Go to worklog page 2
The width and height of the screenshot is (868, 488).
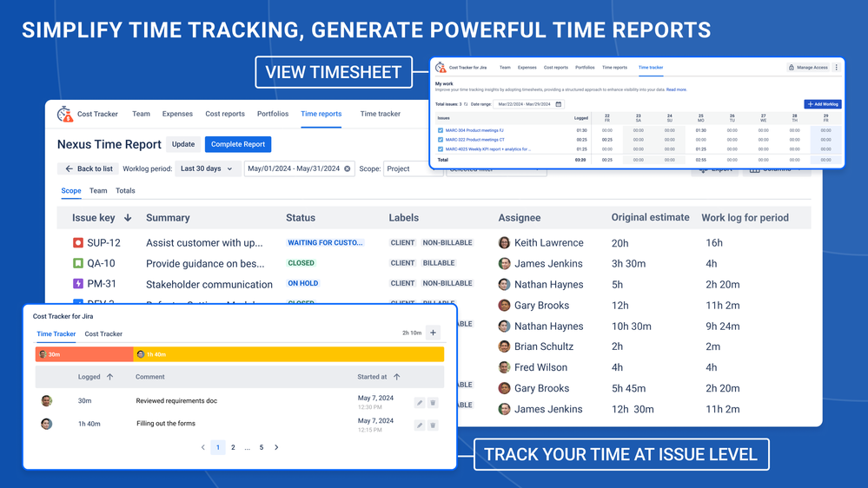(x=233, y=447)
